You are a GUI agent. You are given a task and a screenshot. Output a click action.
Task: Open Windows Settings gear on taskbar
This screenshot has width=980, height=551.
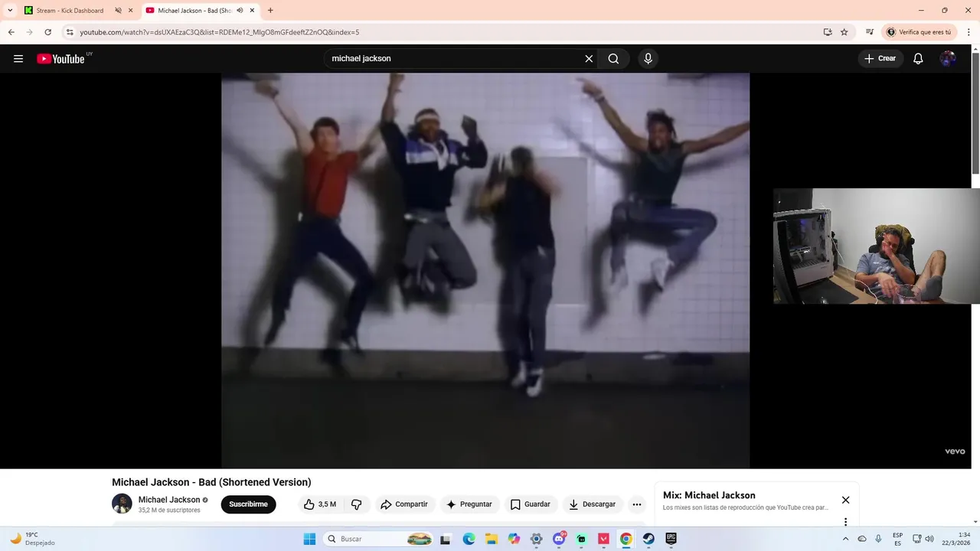[536, 539]
